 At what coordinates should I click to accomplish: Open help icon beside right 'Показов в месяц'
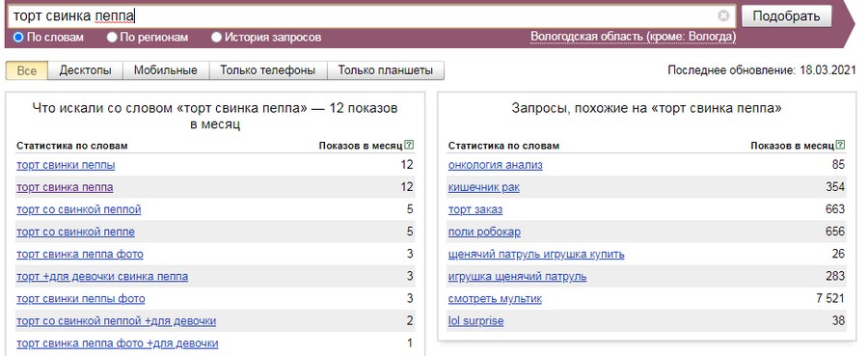(x=841, y=145)
